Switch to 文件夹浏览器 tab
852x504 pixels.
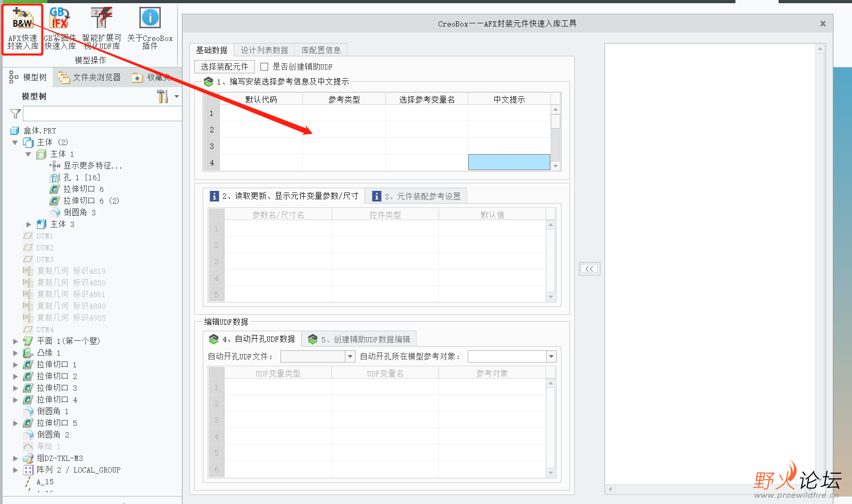[89, 78]
